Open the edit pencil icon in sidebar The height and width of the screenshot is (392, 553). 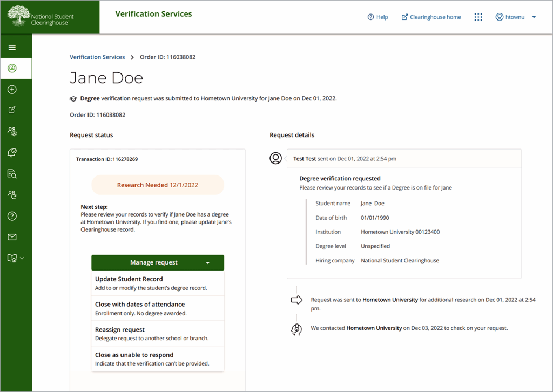12,110
